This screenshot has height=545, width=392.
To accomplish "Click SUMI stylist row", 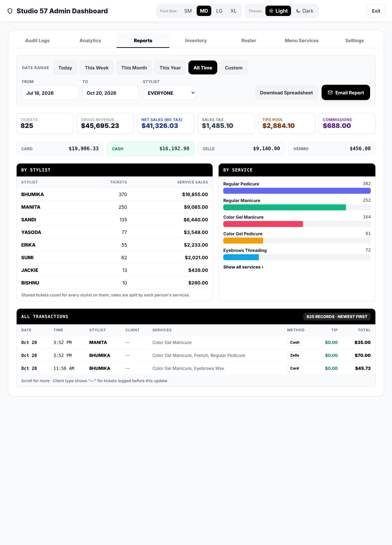I will 115,258.
